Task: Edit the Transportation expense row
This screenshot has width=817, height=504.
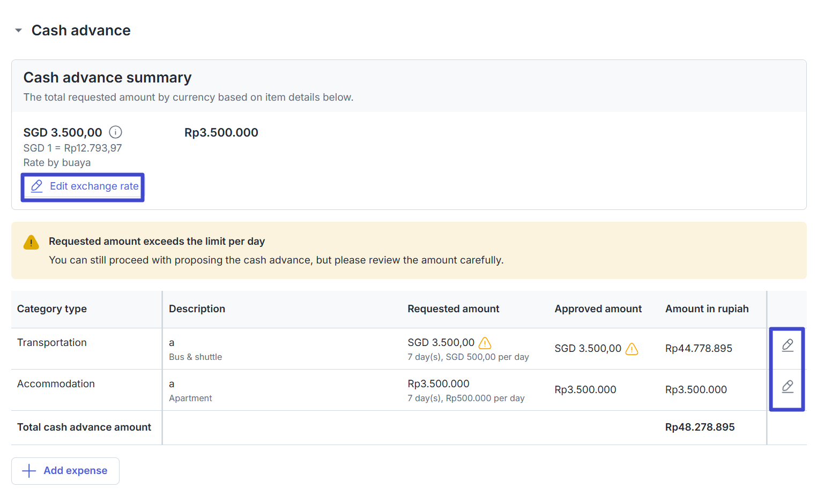Action: click(787, 345)
